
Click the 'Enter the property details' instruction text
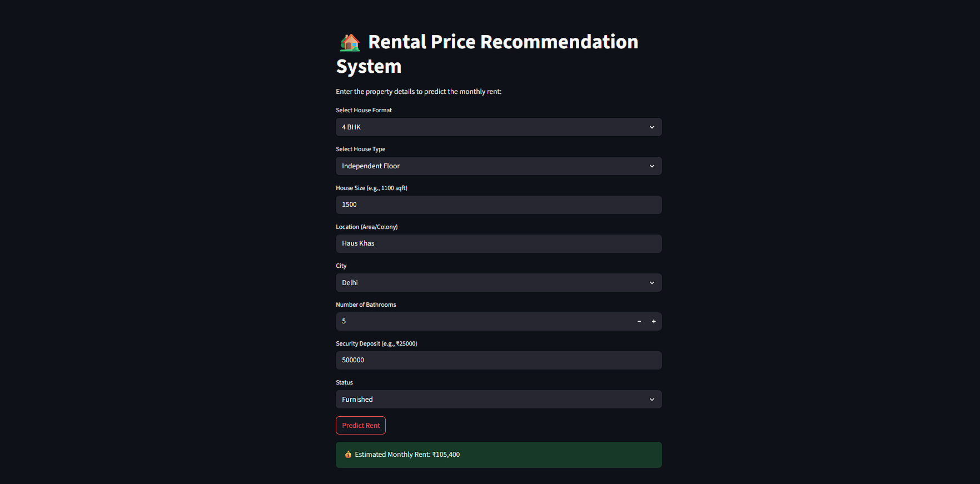point(419,92)
